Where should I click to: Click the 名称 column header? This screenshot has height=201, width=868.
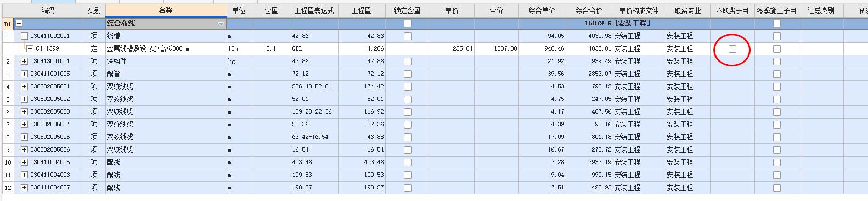[166, 10]
